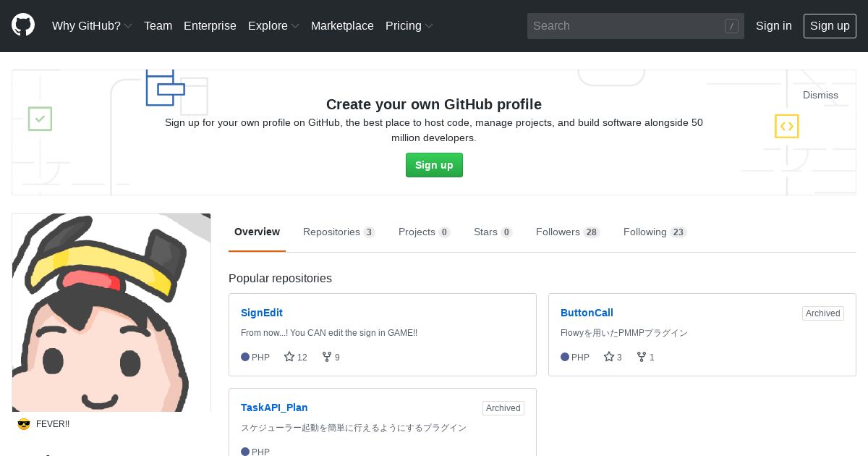Image resolution: width=868 pixels, height=456 pixels.
Task: Open the GitHub octocat logo homepage
Action: click(23, 25)
